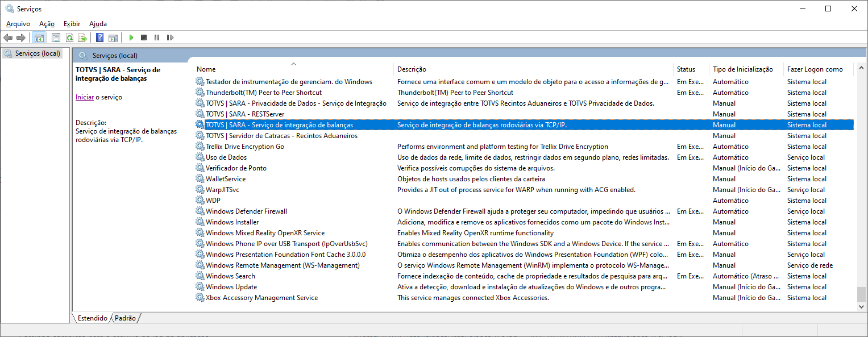Click Automático (Atraso) cell of Windows Search
Screen dimensions: 868x337
(746, 276)
